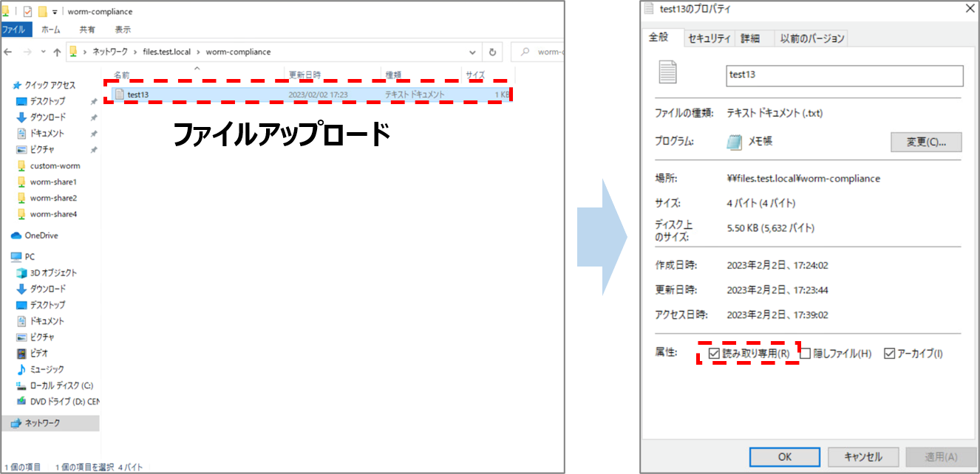Open the 表示 ribbon tab
980x474 pixels.
(123, 30)
